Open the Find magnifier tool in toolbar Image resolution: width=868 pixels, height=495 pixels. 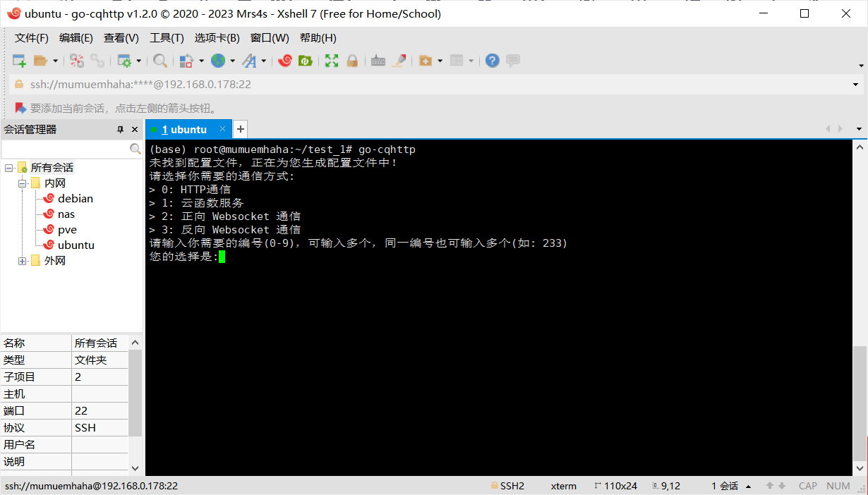(160, 61)
